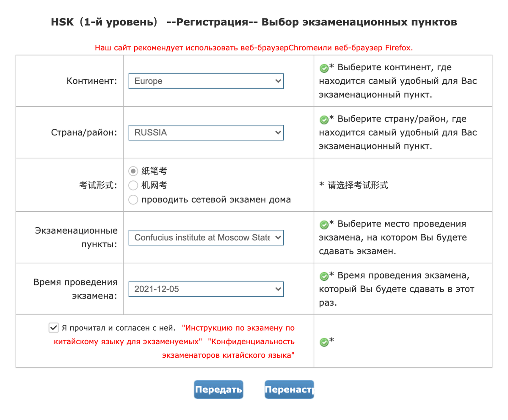508x420 pixels.
Task: Click the Экзаменационные пункты: label
Action: 76,238
